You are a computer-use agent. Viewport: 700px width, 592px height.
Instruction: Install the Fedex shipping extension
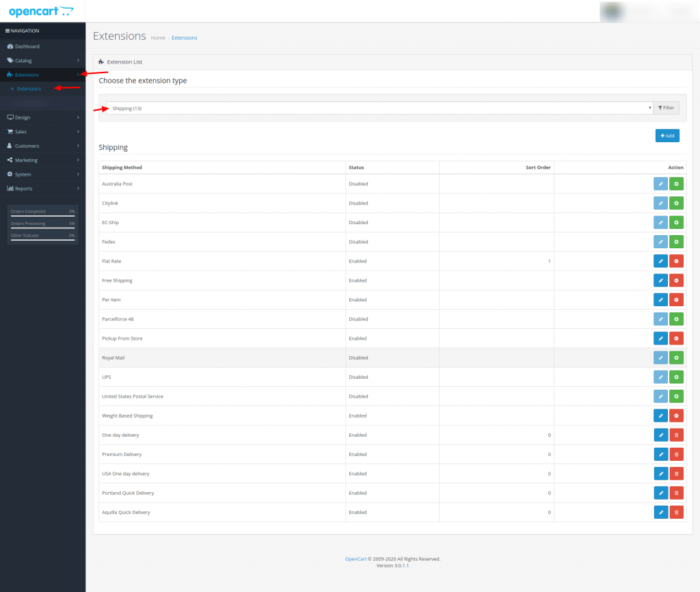pos(676,242)
